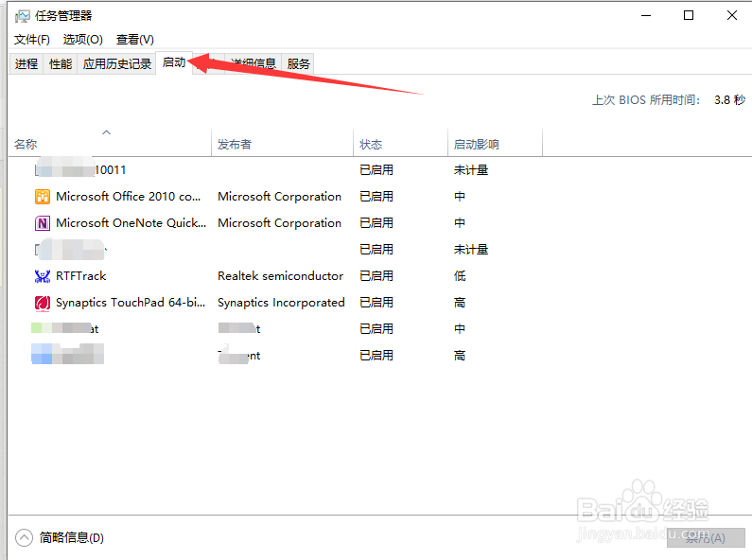Click Microsoft Corporation in the Office row
This screenshot has width=752, height=560.
click(x=280, y=197)
